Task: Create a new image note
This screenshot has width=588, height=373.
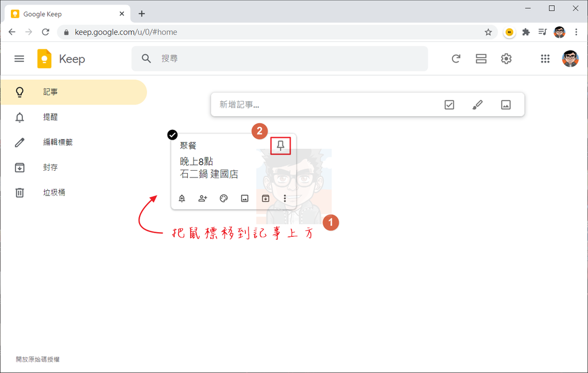Action: 505,105
